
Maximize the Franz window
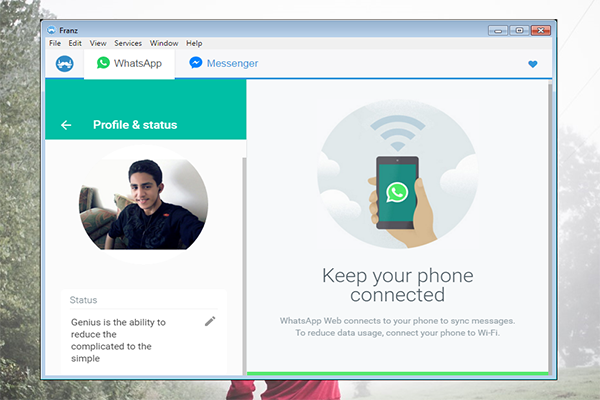click(519, 30)
